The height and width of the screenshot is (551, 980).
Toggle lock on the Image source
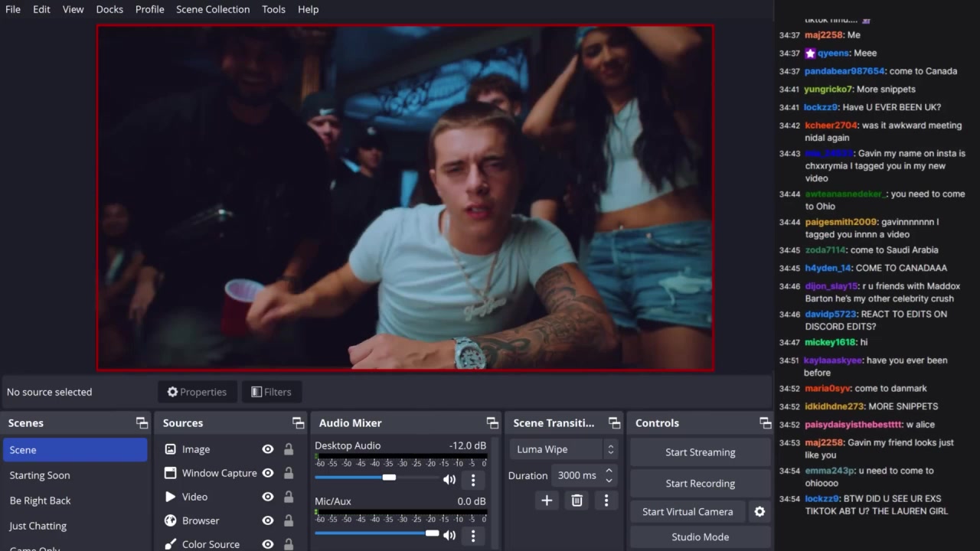(289, 449)
